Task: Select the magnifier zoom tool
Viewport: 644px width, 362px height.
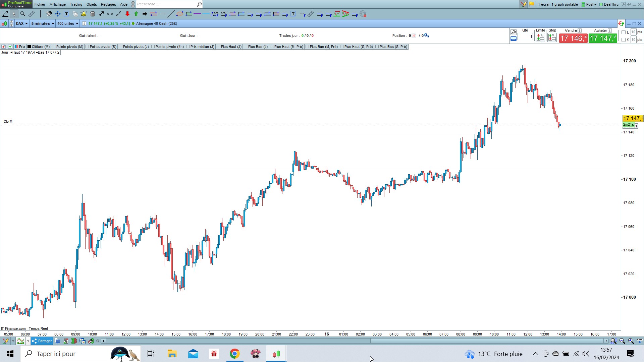Action: coord(23,14)
